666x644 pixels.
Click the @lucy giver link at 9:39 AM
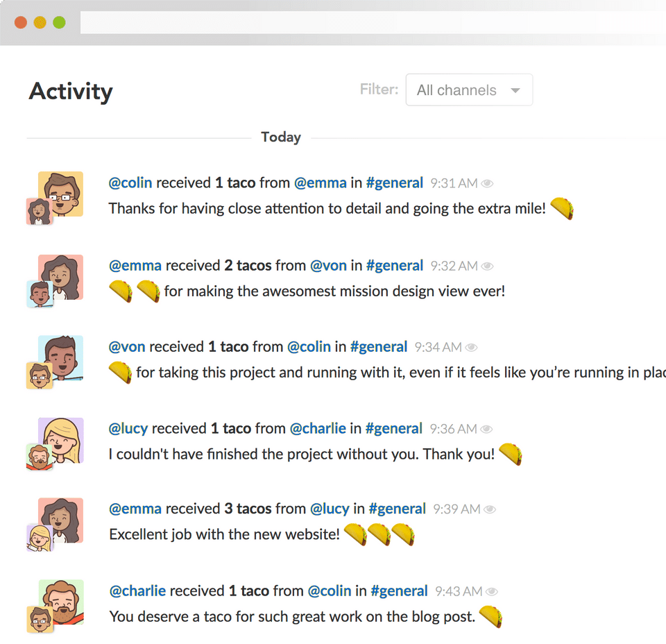tap(330, 509)
